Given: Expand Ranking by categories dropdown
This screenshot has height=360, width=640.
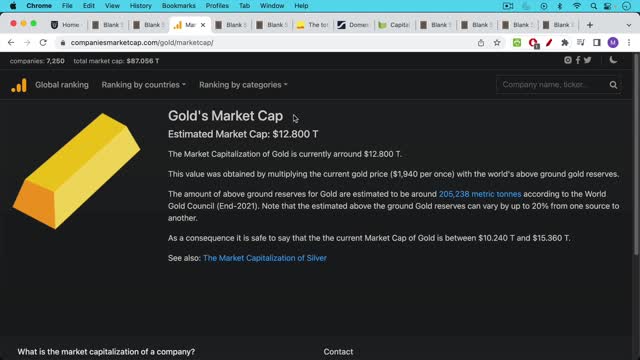Looking at the screenshot, I should (243, 85).
